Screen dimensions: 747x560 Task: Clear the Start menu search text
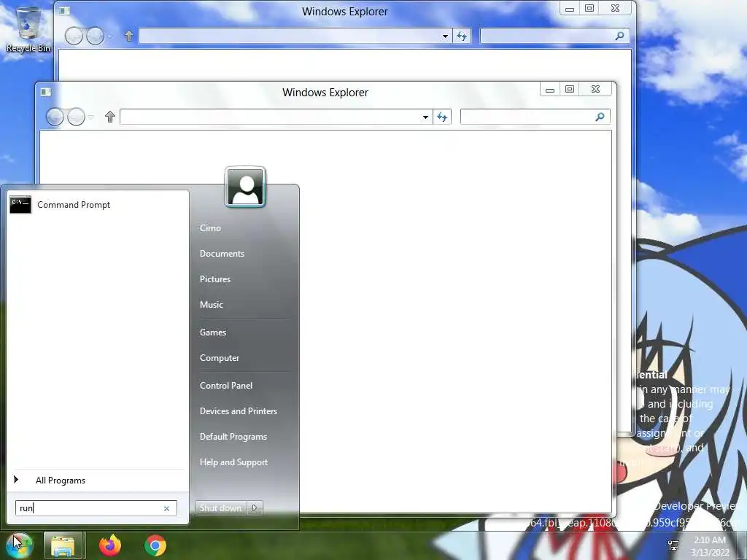click(167, 508)
